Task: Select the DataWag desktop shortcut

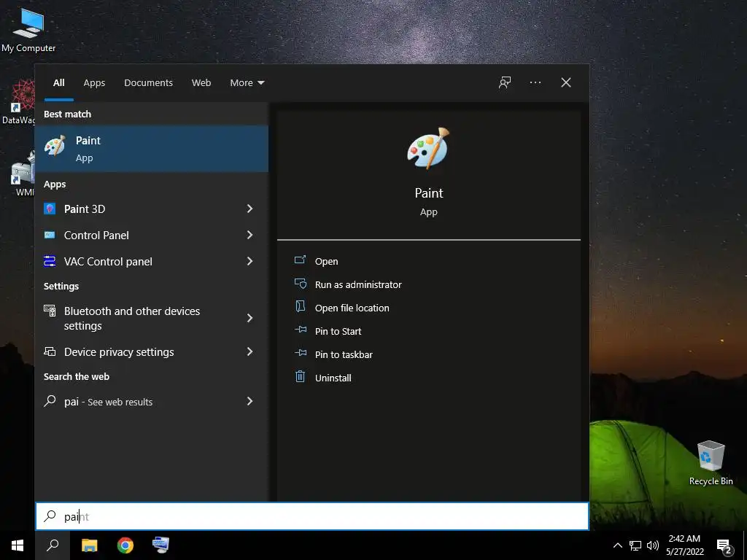Action: click(x=18, y=102)
